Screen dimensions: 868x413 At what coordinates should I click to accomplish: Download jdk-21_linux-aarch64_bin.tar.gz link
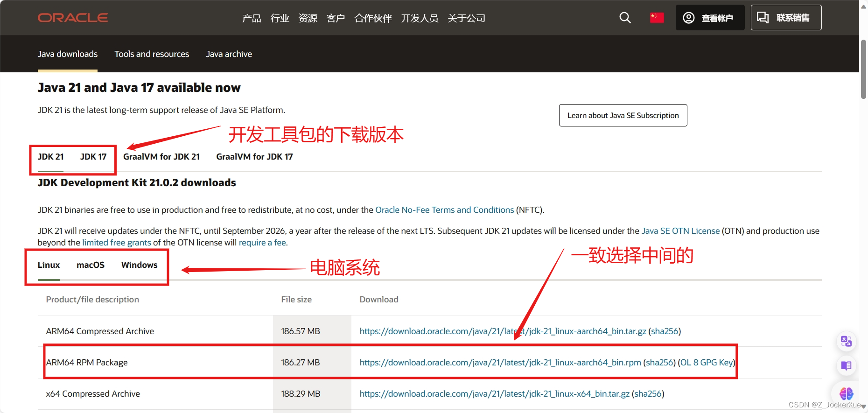point(503,331)
